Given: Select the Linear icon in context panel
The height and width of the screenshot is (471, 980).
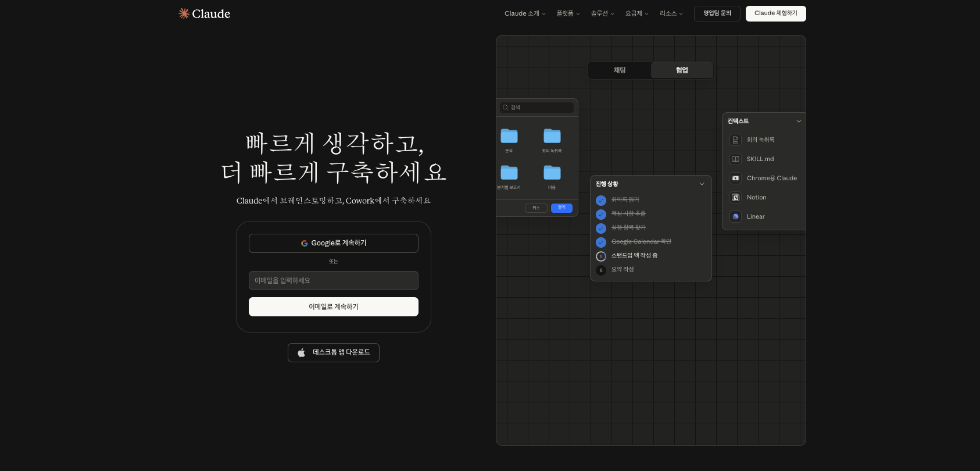Looking at the screenshot, I should point(735,217).
